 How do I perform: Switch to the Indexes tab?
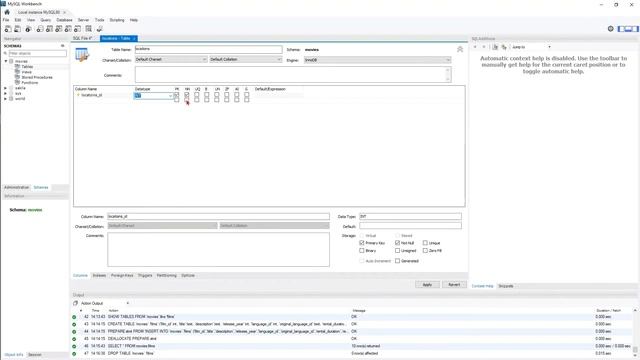[99, 276]
